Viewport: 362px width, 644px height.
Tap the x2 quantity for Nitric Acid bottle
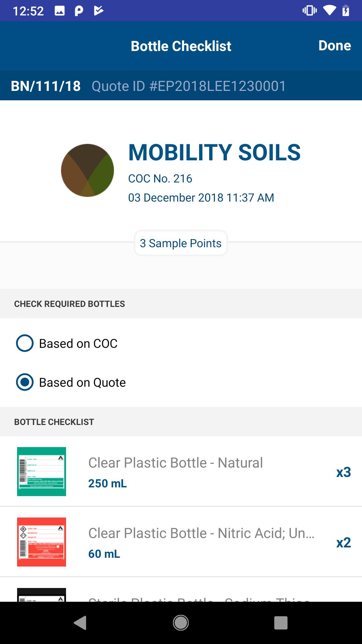coord(344,543)
